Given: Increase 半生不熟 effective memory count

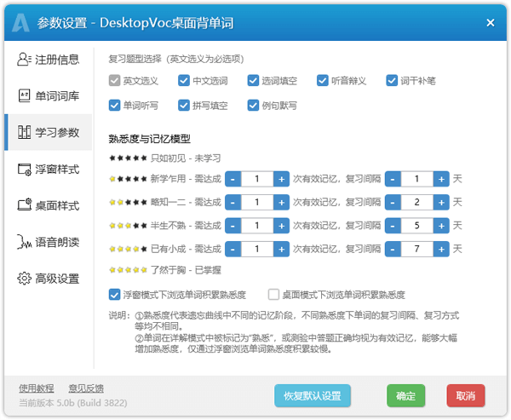Looking at the screenshot, I should (x=282, y=226).
